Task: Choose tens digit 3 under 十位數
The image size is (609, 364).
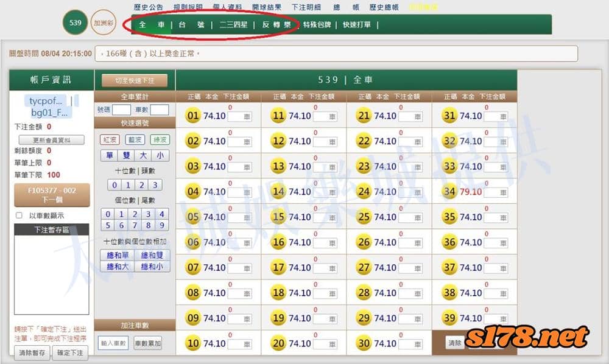Action: [x=155, y=185]
